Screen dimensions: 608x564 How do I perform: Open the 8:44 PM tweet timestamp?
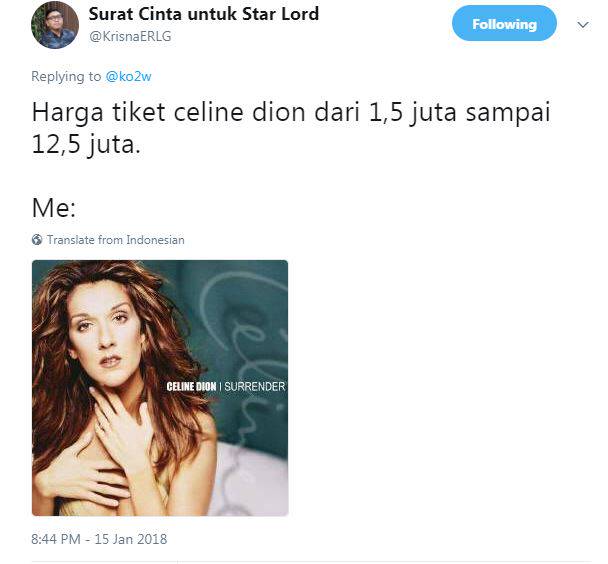[56, 539]
